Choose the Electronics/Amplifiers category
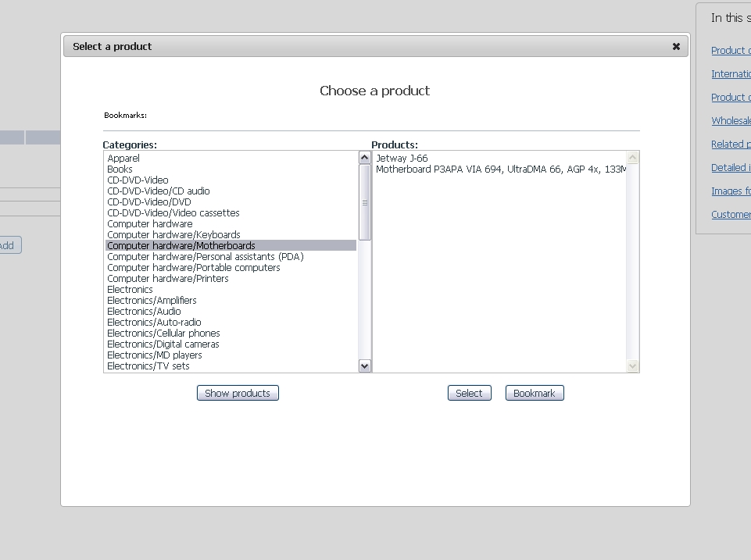The width and height of the screenshot is (751, 560). pyautogui.click(x=152, y=301)
